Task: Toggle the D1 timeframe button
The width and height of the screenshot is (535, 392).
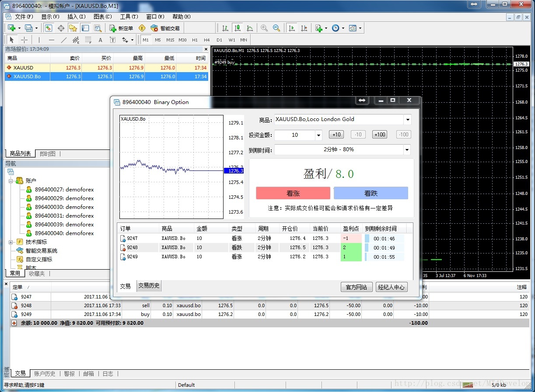Action: coord(219,40)
